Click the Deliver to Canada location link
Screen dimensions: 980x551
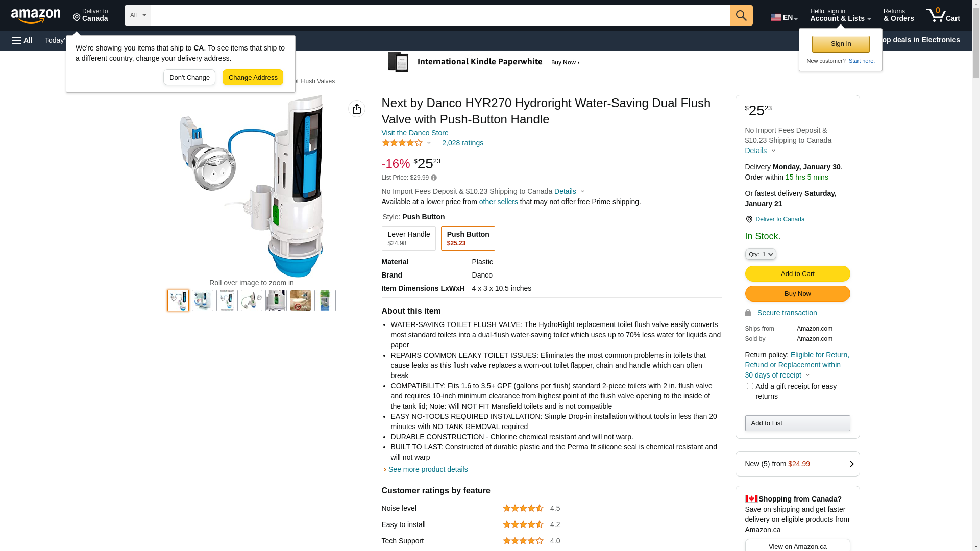point(779,219)
